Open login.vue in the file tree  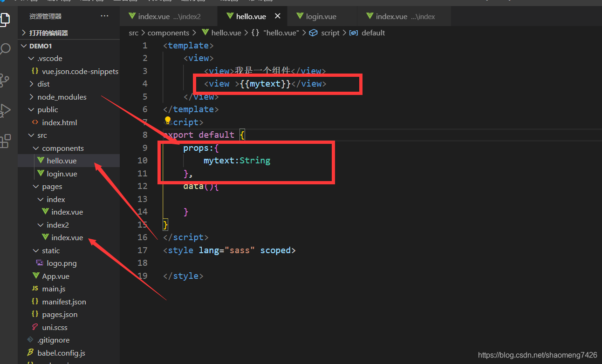pyautogui.click(x=68, y=174)
